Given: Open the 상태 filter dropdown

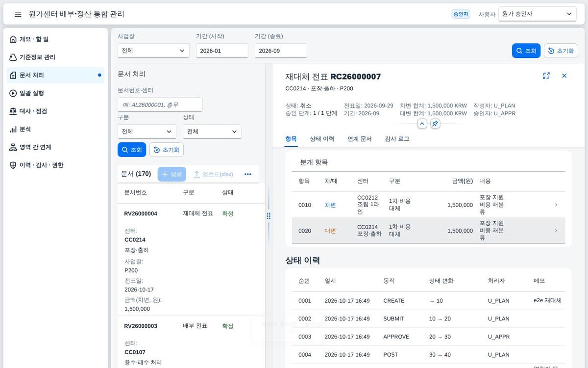Looking at the screenshot, I should (212, 131).
